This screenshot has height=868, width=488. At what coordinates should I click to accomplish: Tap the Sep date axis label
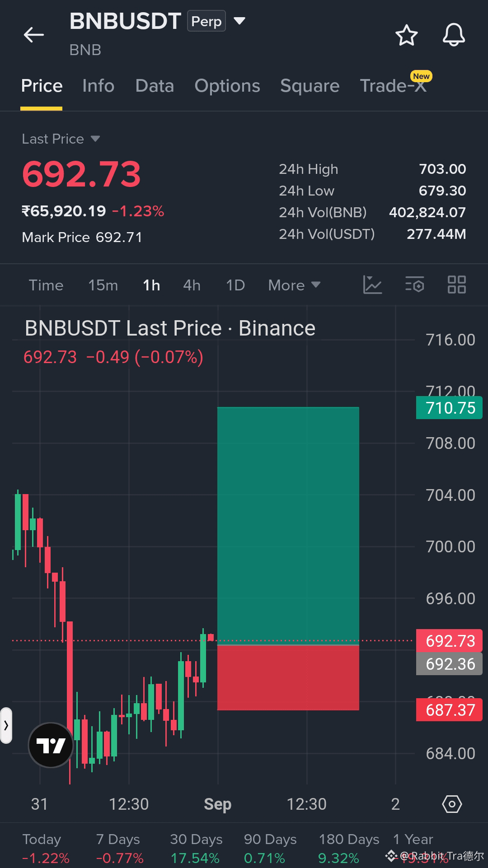coord(218,804)
